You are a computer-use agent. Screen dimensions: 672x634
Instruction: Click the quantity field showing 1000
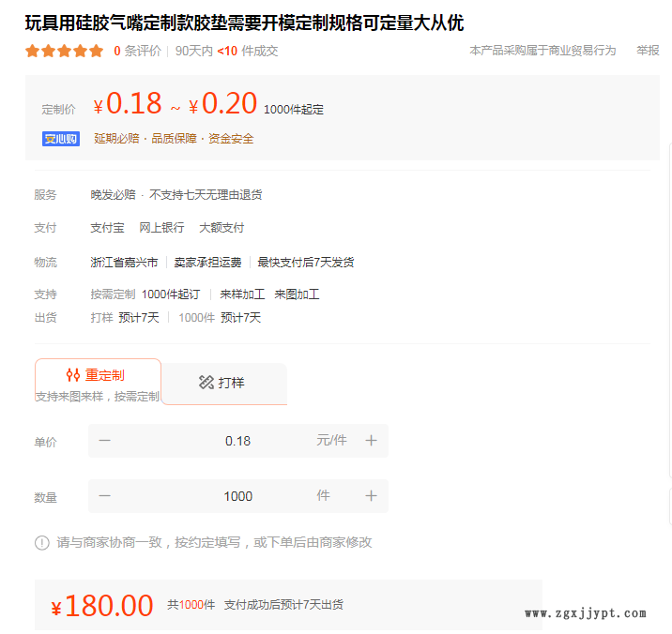(x=237, y=496)
